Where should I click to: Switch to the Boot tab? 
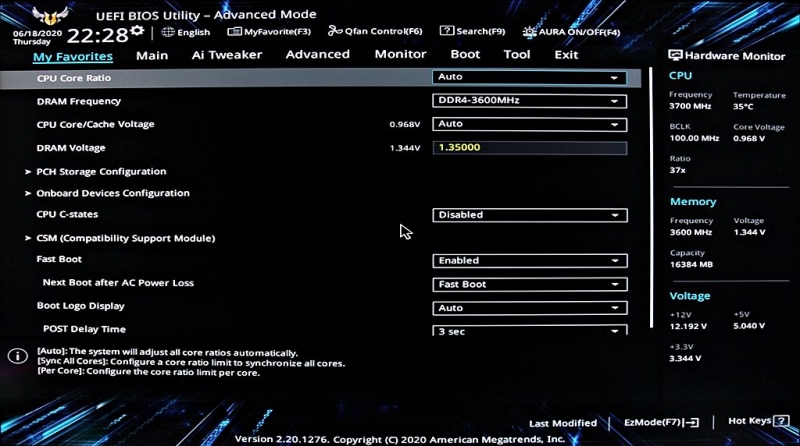coord(465,54)
